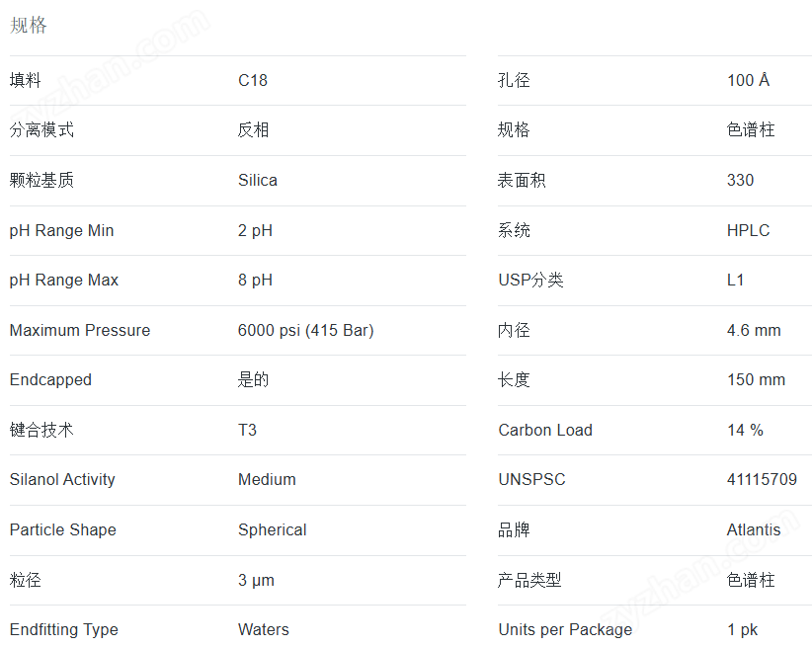
Task: Select the 品牌 label
Action: (x=514, y=529)
